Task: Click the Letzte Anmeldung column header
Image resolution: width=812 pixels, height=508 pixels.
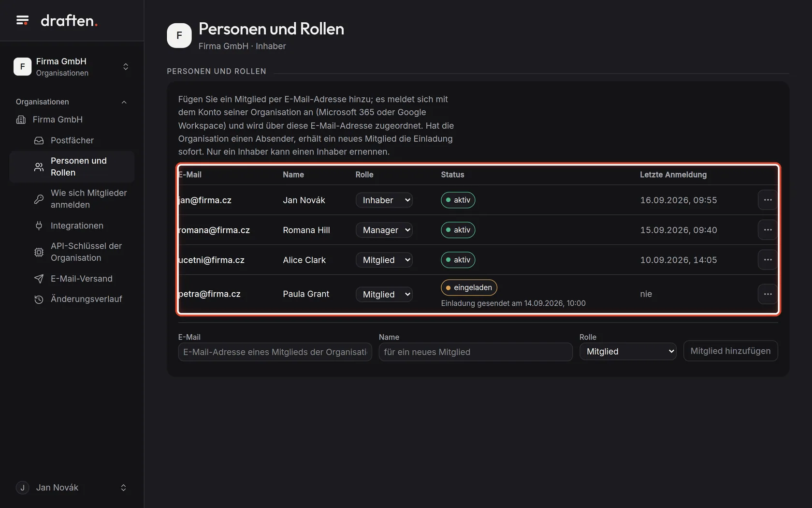Action: point(673,175)
